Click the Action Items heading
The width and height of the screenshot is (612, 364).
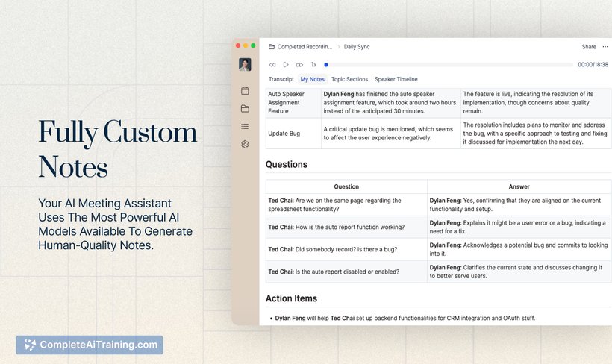291,298
